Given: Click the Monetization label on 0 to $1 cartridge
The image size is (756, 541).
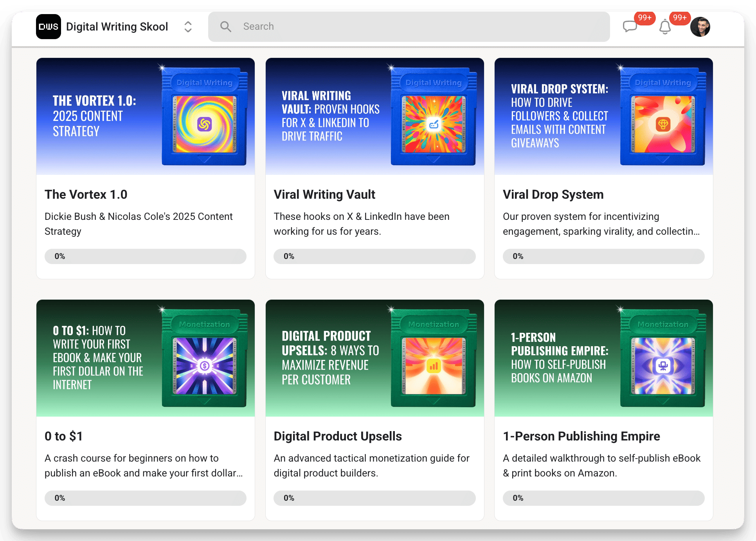Looking at the screenshot, I should coord(205,324).
